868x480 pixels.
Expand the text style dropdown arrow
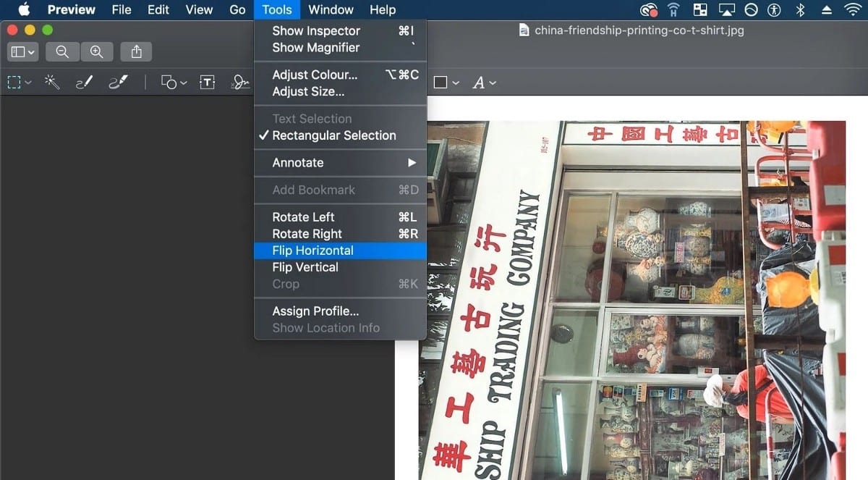pyautogui.click(x=493, y=83)
